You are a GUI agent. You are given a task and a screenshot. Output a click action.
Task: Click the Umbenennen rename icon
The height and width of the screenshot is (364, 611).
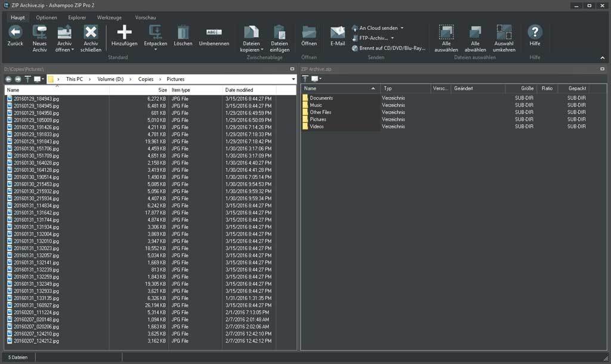pos(214,32)
